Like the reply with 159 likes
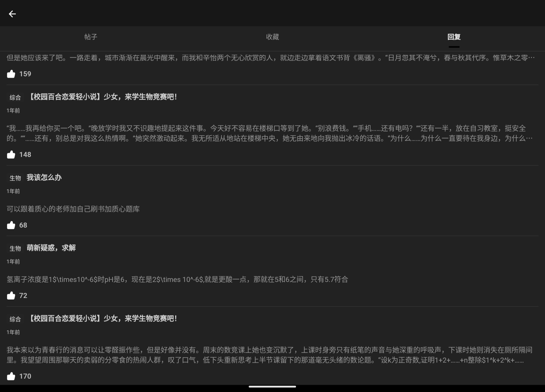545x392 pixels. tap(11, 74)
